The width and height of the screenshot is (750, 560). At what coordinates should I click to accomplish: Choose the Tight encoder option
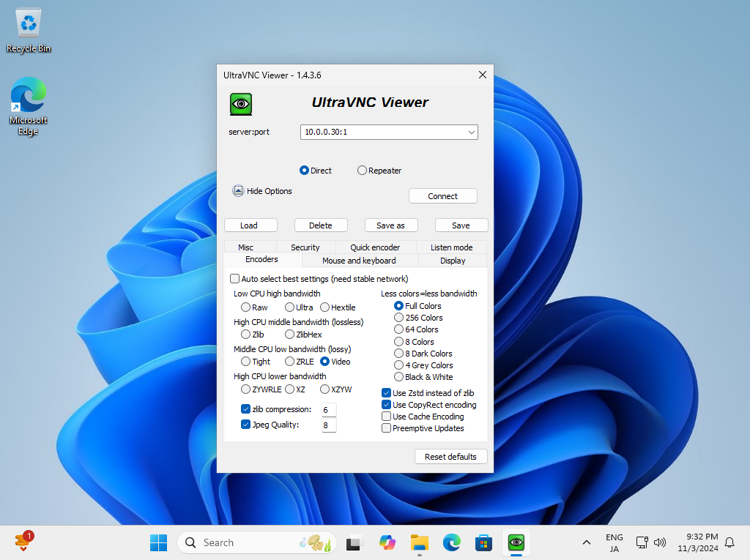click(246, 362)
